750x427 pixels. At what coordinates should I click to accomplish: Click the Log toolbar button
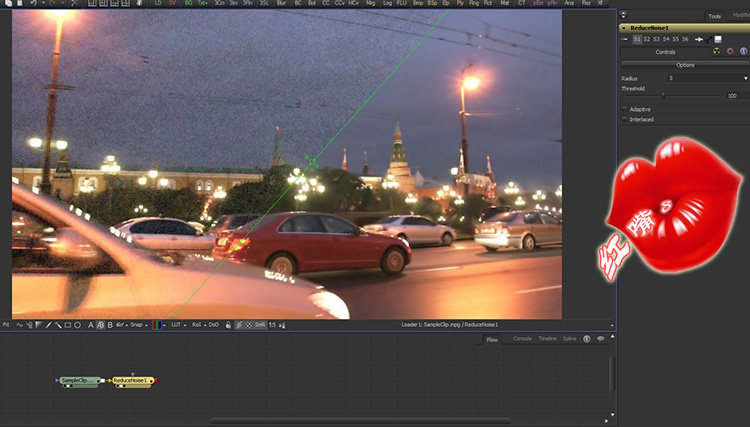click(x=387, y=3)
